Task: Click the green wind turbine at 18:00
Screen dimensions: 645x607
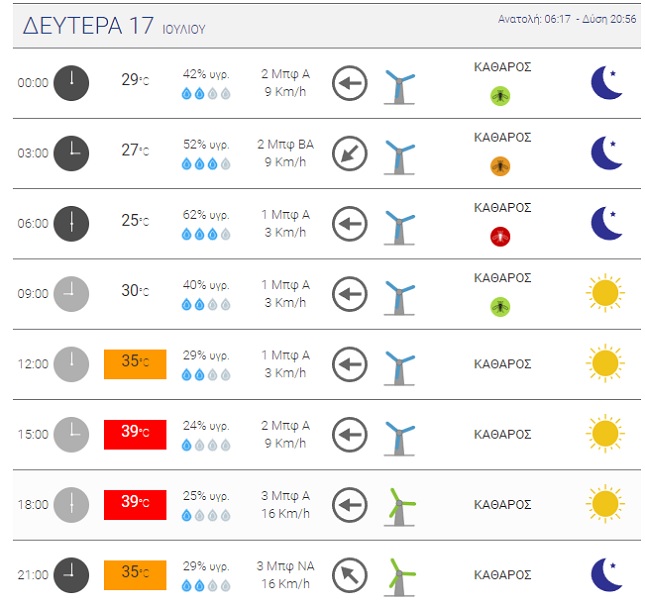Action: click(399, 507)
